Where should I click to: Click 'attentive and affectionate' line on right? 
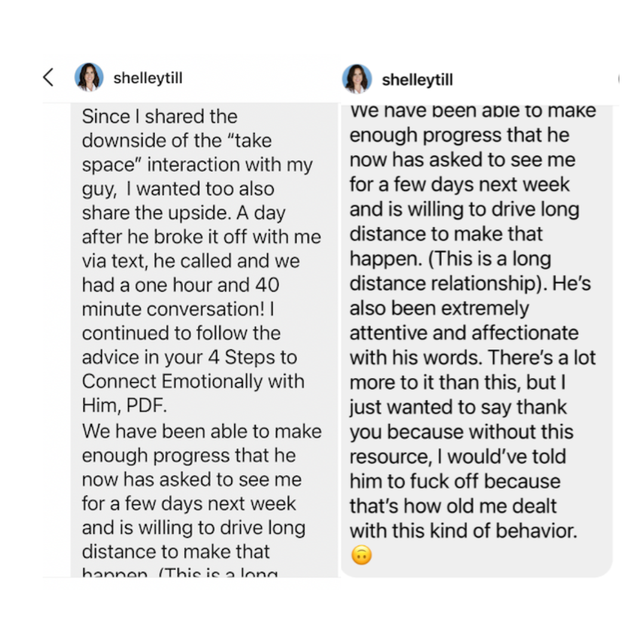pyautogui.click(x=464, y=333)
